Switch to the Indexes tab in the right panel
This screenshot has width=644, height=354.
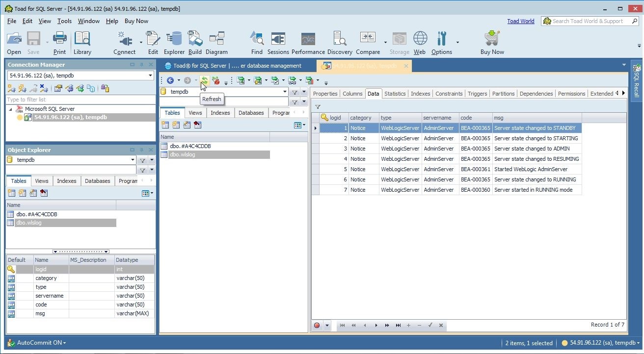(420, 94)
